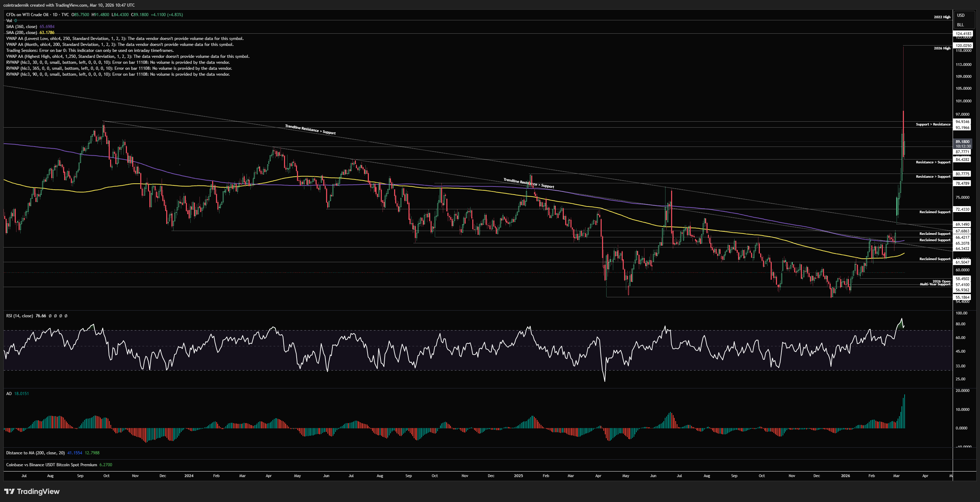Click the Vol indicator legend label
This screenshot has width=980, height=502.
(x=9, y=21)
